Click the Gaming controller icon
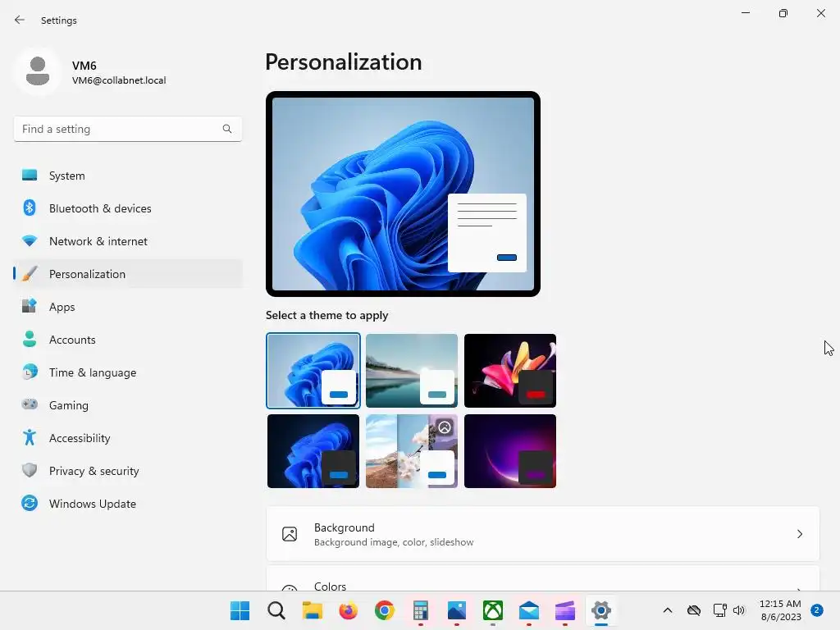840x630 pixels. click(30, 404)
